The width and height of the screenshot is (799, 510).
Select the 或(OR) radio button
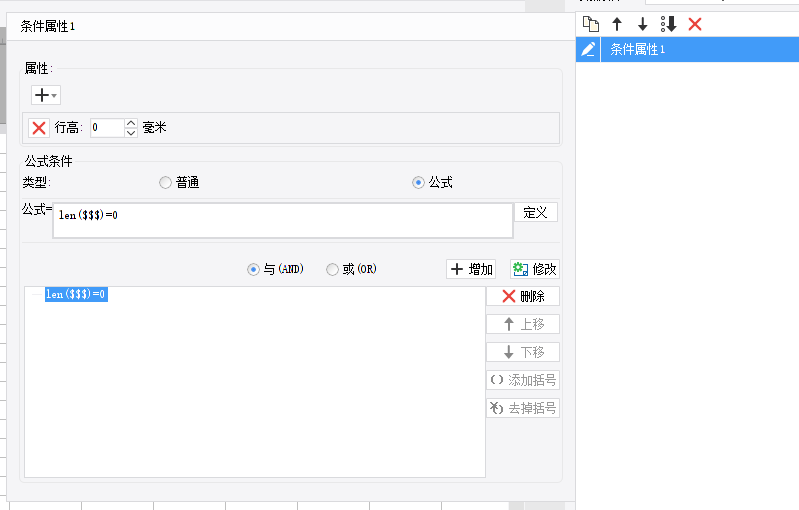pyautogui.click(x=332, y=269)
